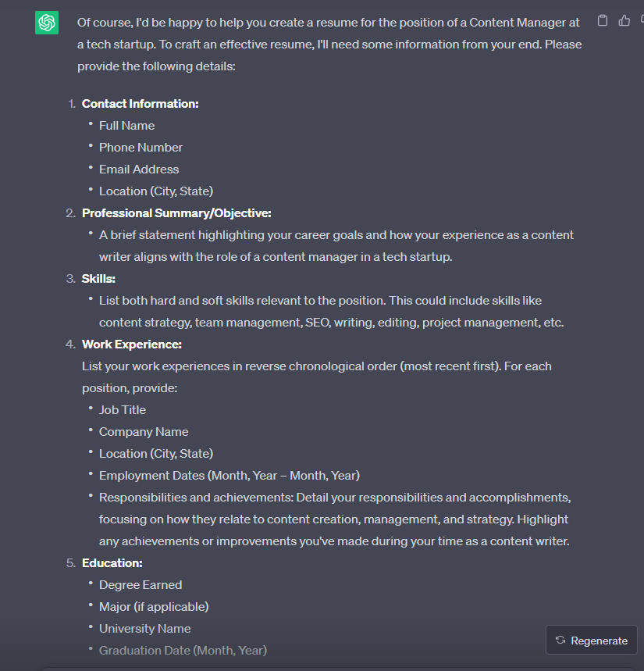Click the "Major (if applicable)" bullet item

tap(154, 606)
